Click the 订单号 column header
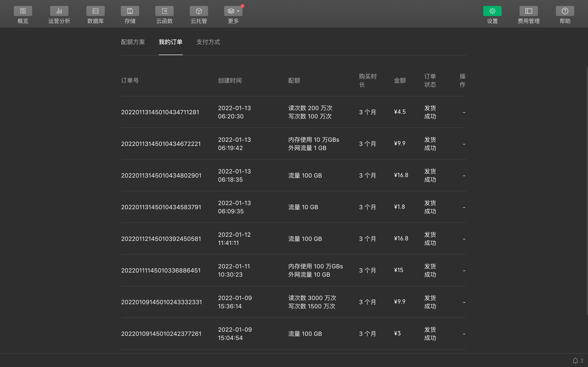 [130, 81]
